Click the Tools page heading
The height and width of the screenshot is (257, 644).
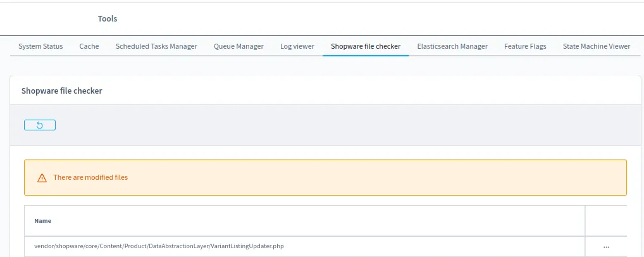[x=108, y=19]
